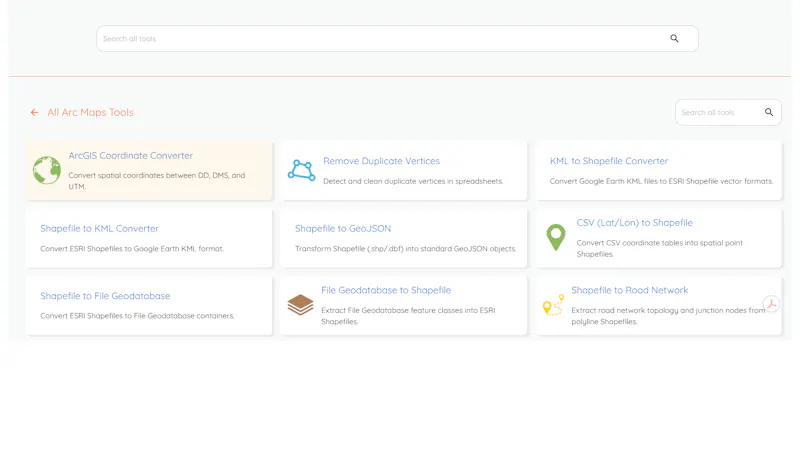Screen dimensions: 800x450
Task: Click text 'Detect and clean duplicate vertices in spreadsheets.'
Action: [413, 181]
